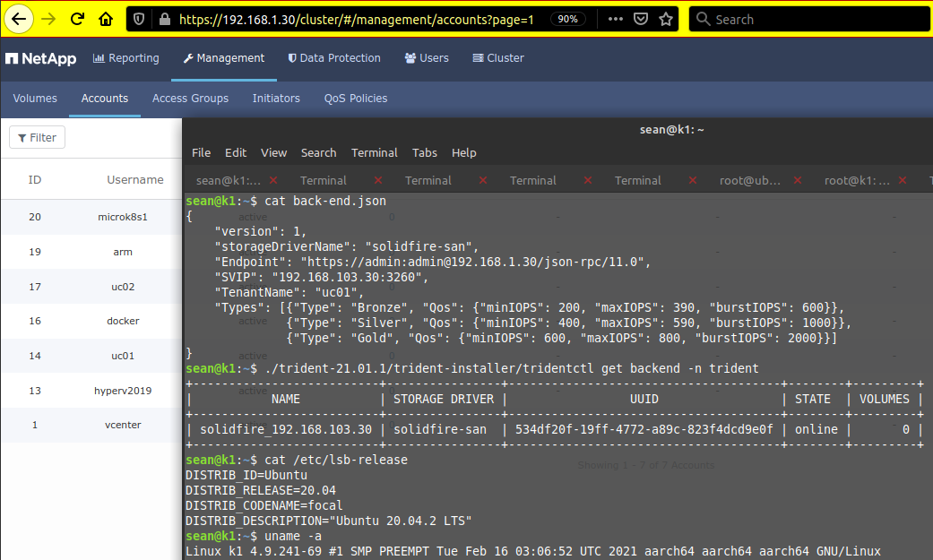Click the 90% zoom level badge
Screen dimensions: 933x560
click(x=567, y=19)
